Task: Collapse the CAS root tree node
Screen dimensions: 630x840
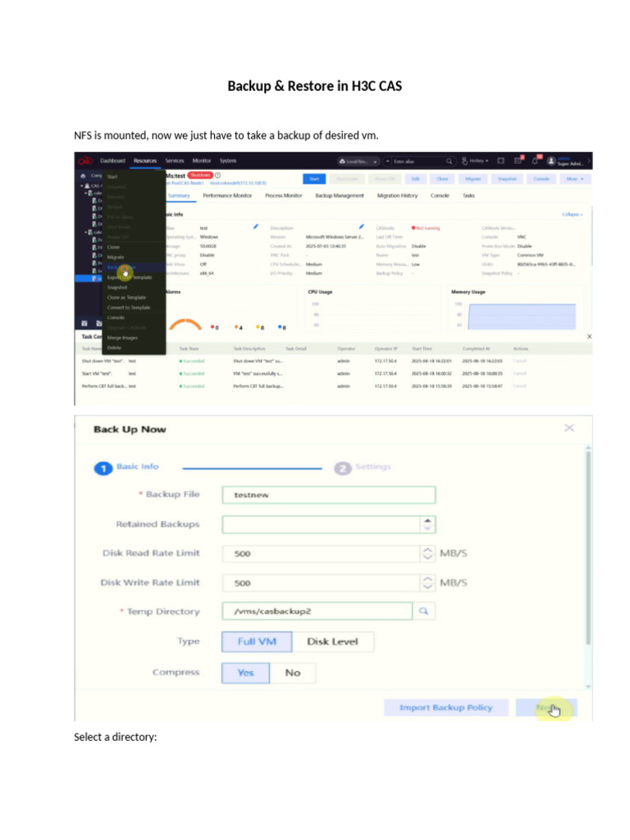Action: click(x=82, y=186)
